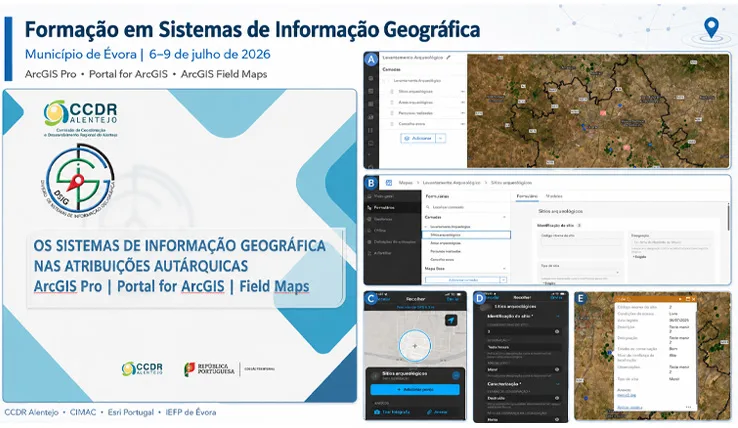The width and height of the screenshot is (738, 428).
Task: Tap the Anexar attachment option
Action: (437, 412)
